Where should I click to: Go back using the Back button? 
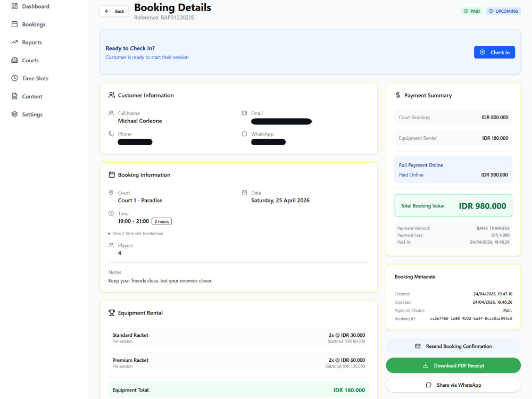(x=114, y=11)
